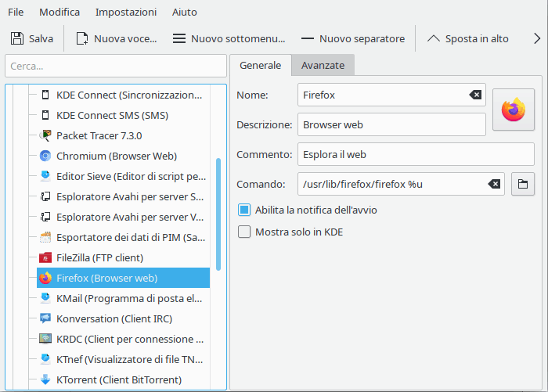Open the file browser for Comando
Screen dimensions: 548x392
point(522,184)
